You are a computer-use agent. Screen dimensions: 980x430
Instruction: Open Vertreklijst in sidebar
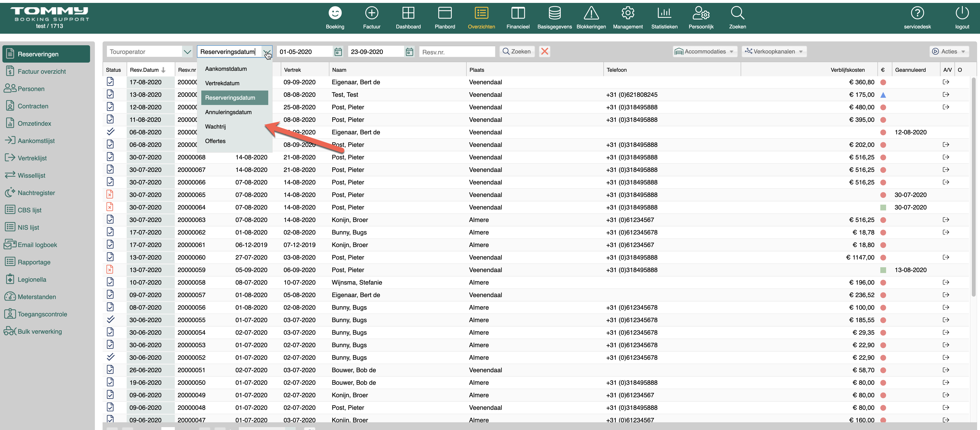pos(46,158)
